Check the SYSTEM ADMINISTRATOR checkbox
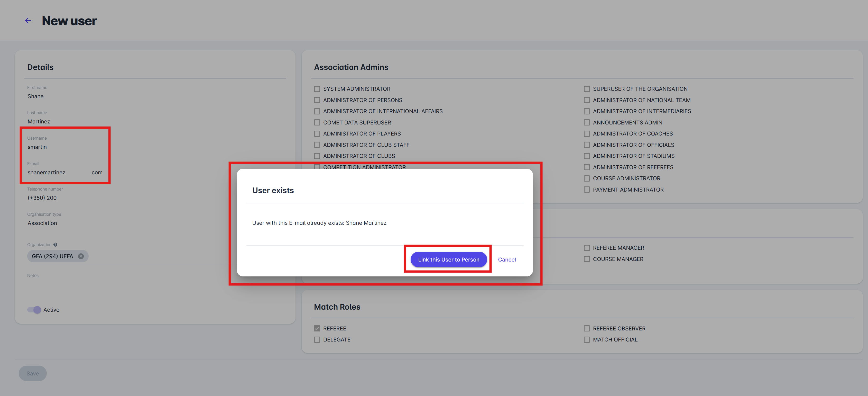Image resolution: width=868 pixels, height=396 pixels. (x=317, y=89)
